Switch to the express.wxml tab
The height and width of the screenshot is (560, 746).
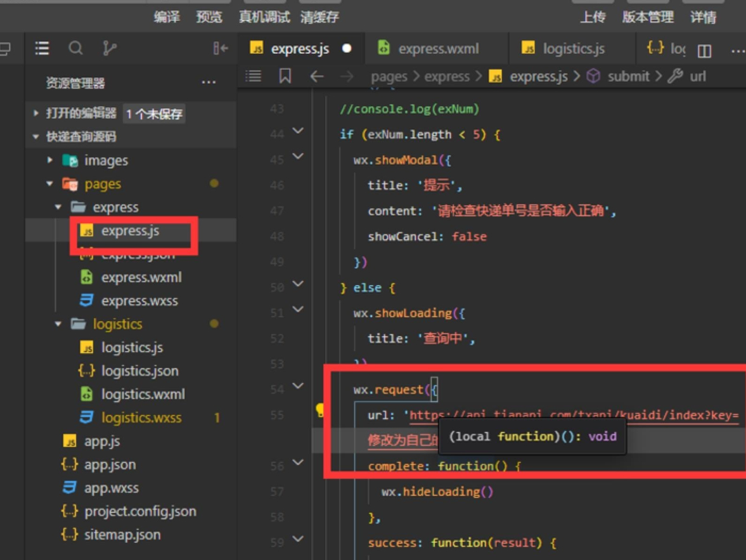click(437, 49)
